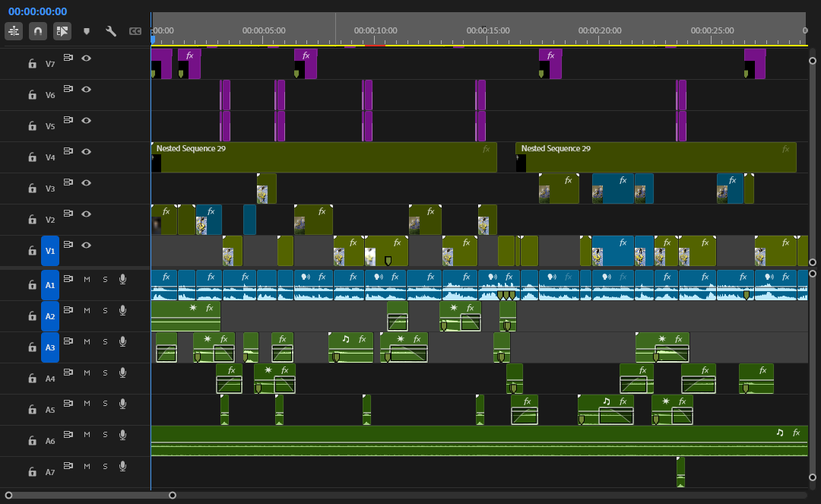The width and height of the screenshot is (821, 504).
Task: Toggle track lock on A1
Action: (32, 285)
